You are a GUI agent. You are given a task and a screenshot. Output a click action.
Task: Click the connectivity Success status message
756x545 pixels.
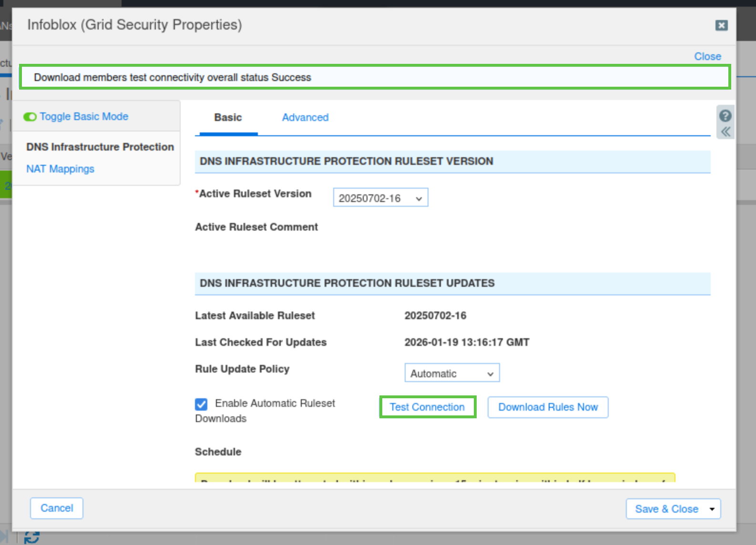[x=172, y=77]
